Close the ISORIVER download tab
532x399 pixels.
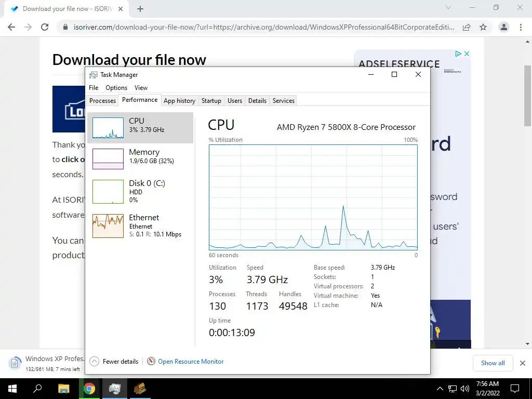coord(121,9)
